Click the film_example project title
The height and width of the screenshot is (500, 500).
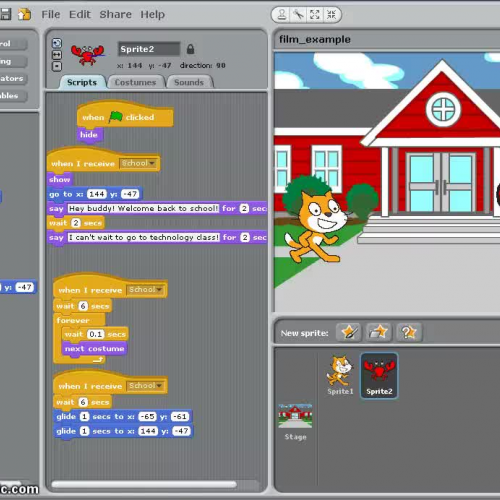click(x=315, y=39)
